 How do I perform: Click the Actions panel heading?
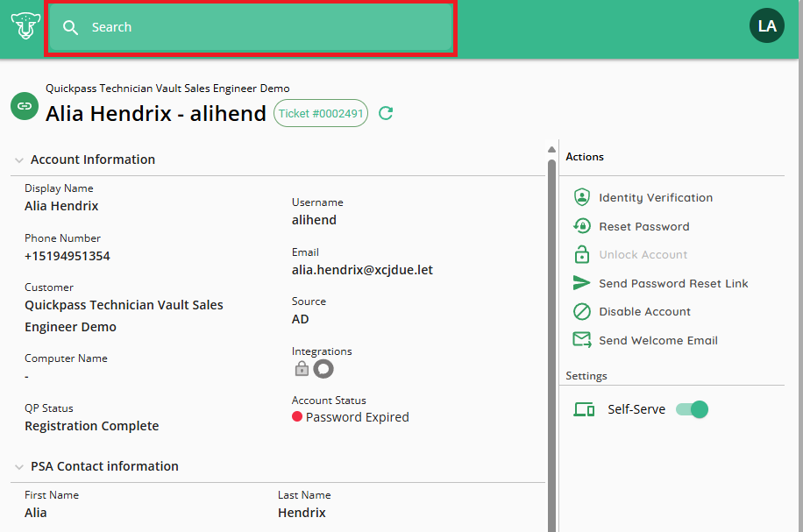click(585, 157)
